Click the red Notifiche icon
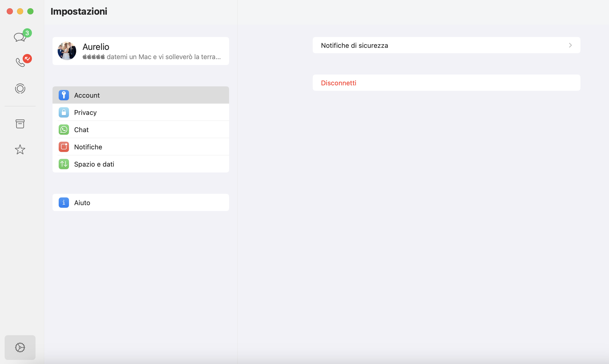609x364 pixels. coord(64,147)
